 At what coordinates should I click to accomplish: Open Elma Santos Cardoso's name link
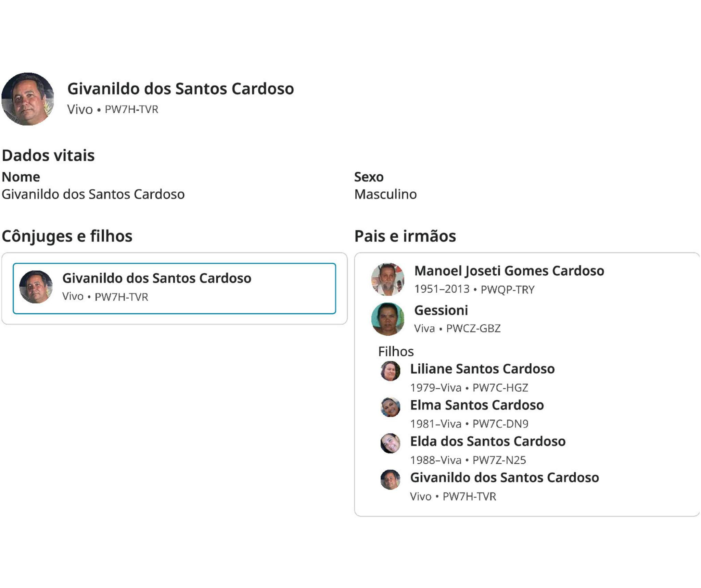[477, 405]
